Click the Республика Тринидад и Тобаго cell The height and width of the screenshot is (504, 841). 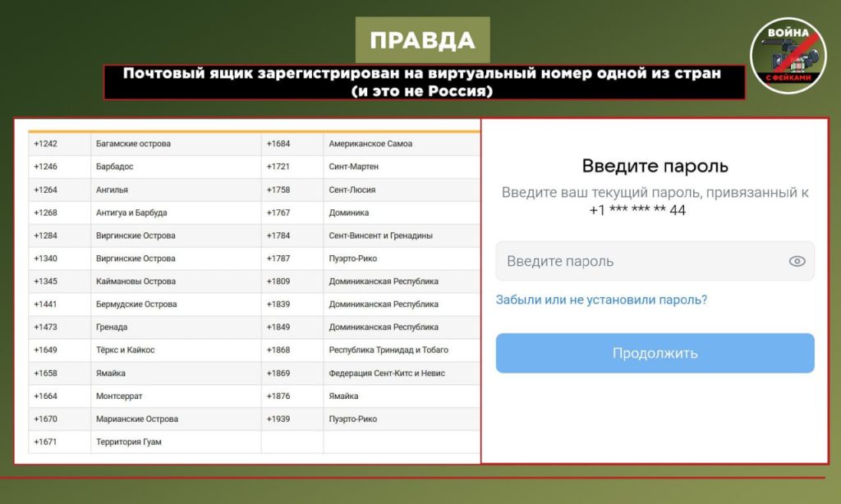coord(388,351)
